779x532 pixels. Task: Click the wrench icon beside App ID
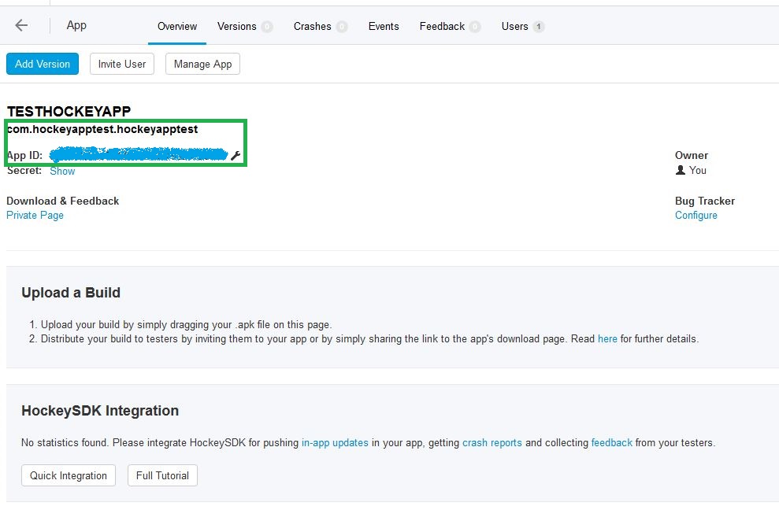click(236, 156)
